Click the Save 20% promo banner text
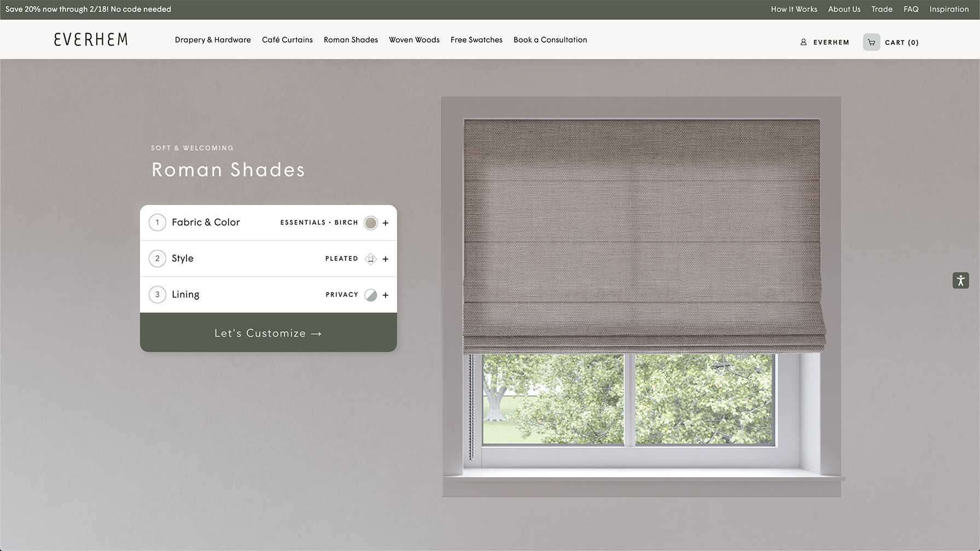Image resolution: width=980 pixels, height=551 pixels. click(88, 9)
